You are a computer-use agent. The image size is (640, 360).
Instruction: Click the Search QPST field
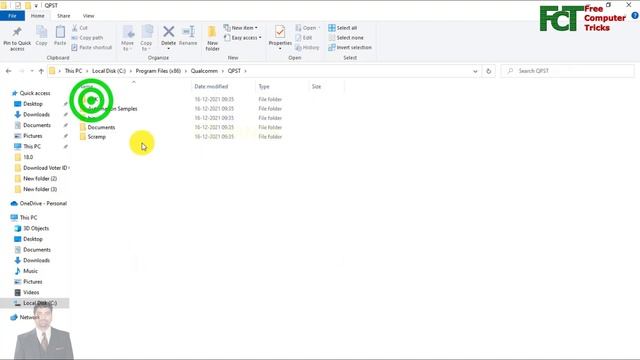point(567,71)
